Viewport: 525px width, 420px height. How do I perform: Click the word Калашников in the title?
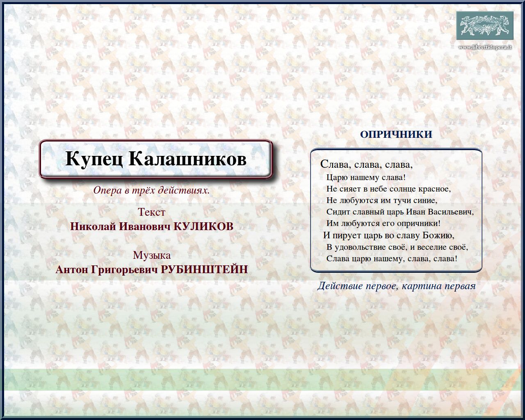point(187,159)
